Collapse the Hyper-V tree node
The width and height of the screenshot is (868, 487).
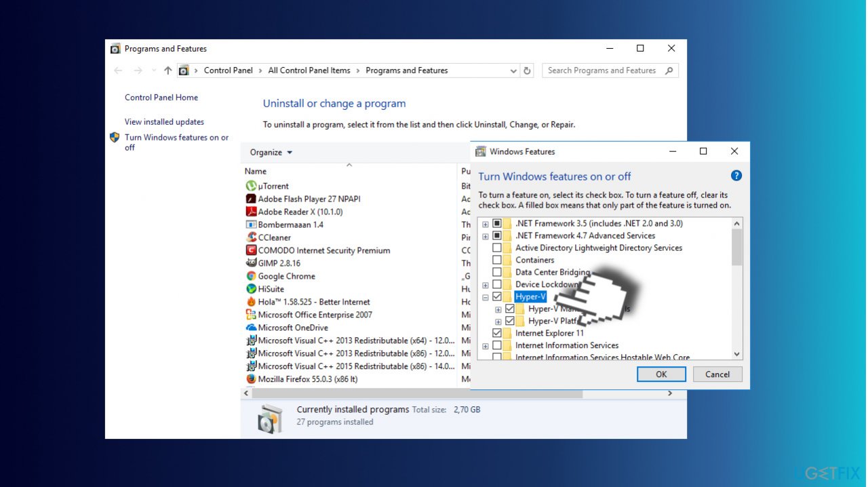click(x=485, y=296)
